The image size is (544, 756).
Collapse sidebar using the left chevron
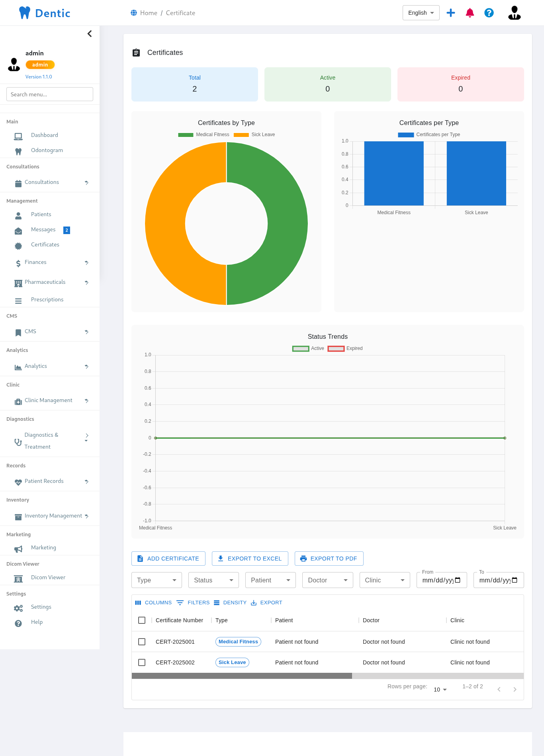click(x=90, y=34)
